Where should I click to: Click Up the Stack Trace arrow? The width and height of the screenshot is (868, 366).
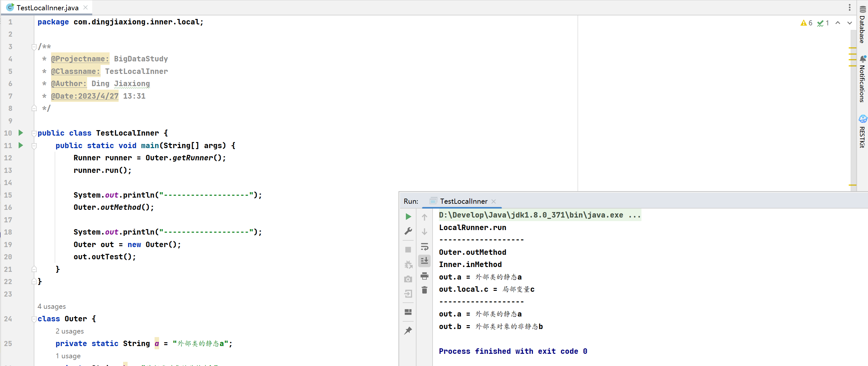point(425,217)
